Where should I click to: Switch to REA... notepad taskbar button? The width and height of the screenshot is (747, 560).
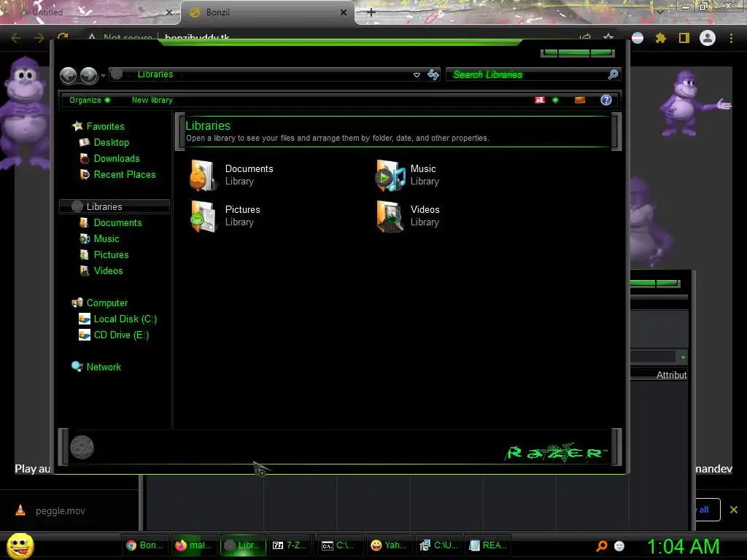coord(488,545)
